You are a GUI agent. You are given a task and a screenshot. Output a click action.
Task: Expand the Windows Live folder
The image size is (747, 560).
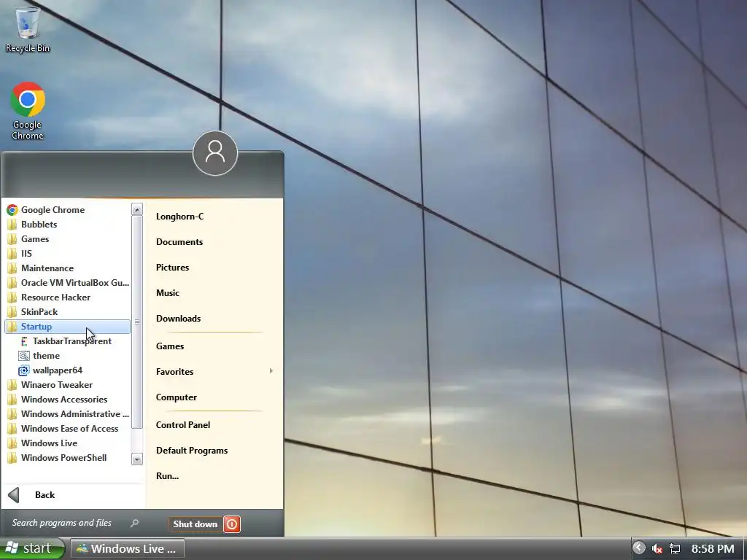(x=67, y=443)
